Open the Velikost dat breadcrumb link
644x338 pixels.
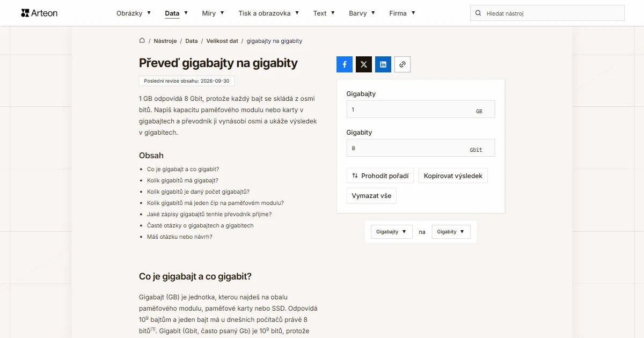tap(222, 41)
